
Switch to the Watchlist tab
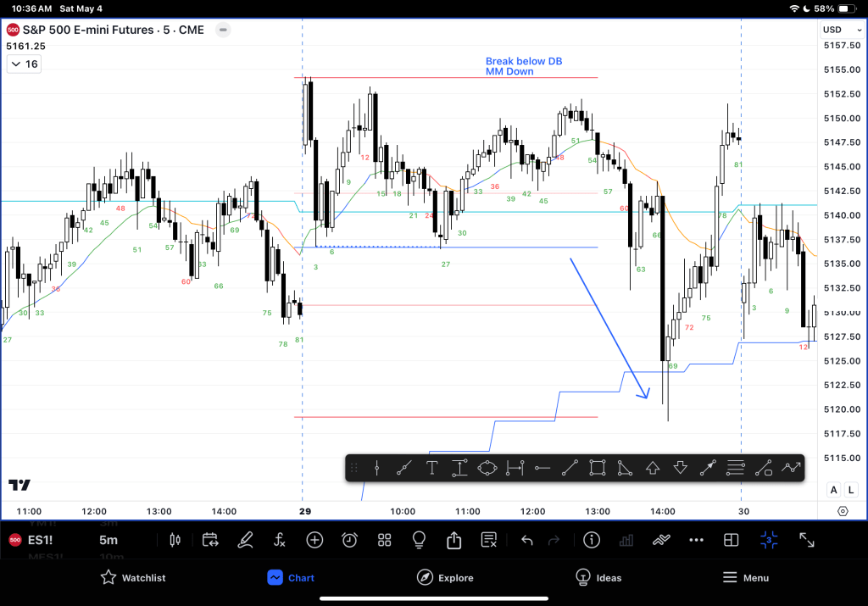click(132, 577)
